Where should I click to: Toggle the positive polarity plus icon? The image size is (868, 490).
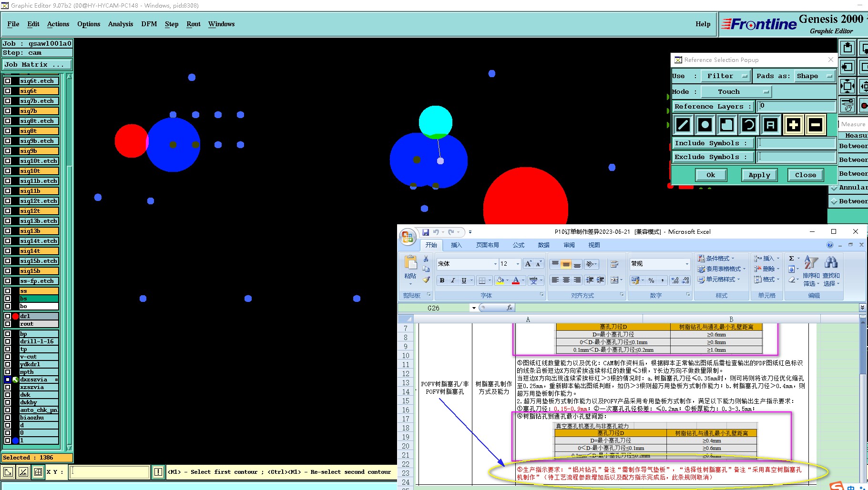click(793, 125)
